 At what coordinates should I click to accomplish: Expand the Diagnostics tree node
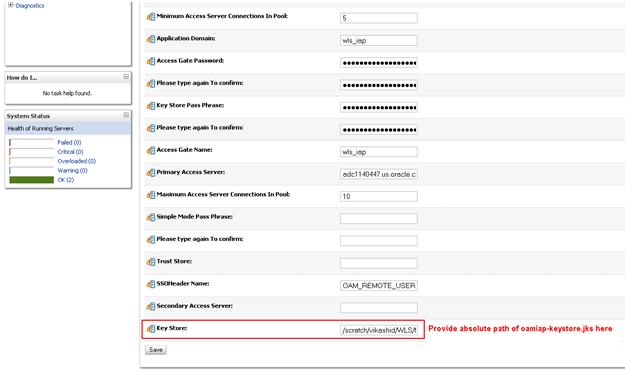click(10, 5)
